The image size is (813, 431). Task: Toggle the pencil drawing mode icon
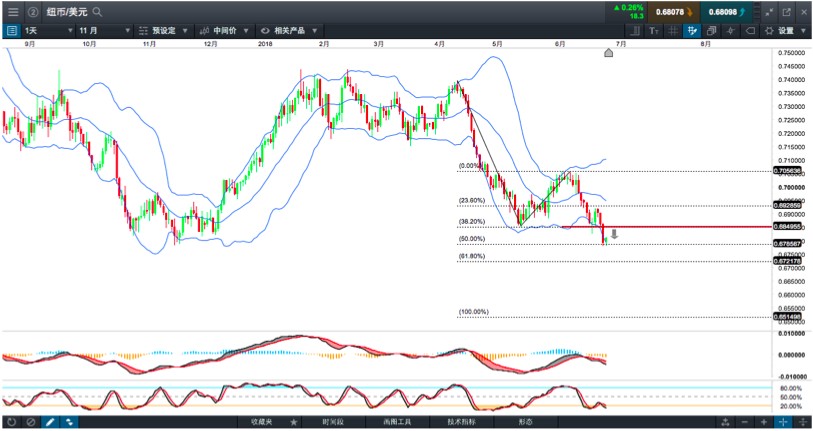pyautogui.click(x=50, y=422)
